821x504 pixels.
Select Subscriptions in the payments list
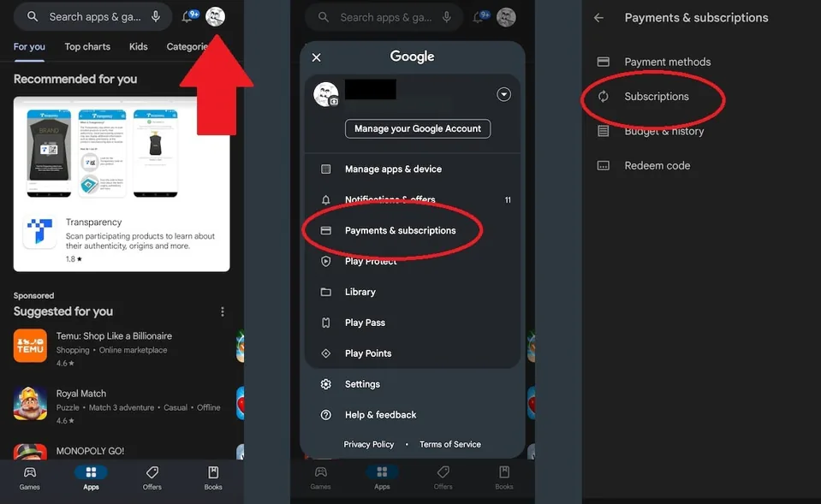click(656, 97)
